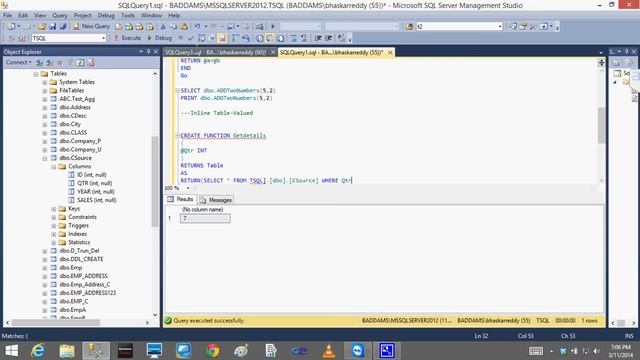The image size is (640, 360).
Task: Collapse the Tables folder node
Action: tap(36, 74)
